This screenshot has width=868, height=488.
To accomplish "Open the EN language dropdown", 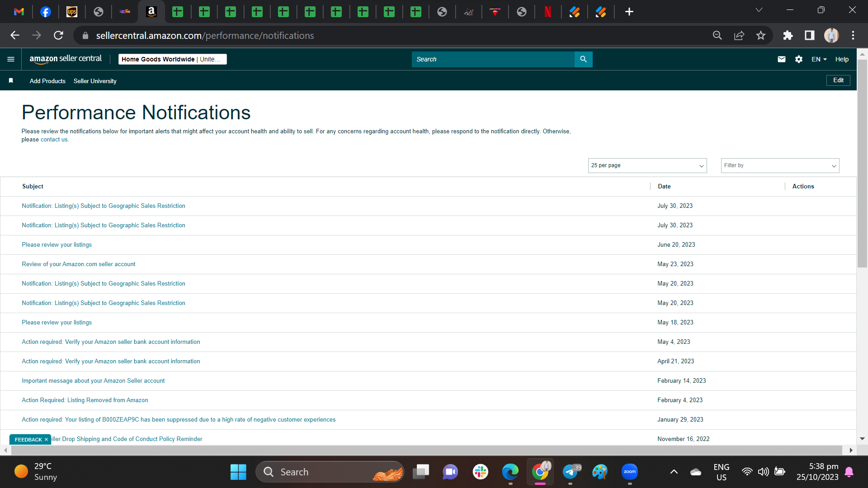I will [819, 59].
